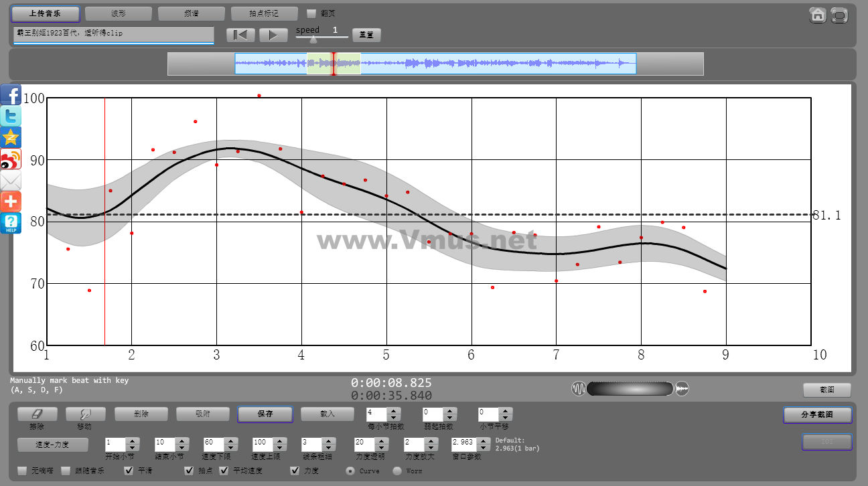Select the Worm radio button

tap(397, 471)
